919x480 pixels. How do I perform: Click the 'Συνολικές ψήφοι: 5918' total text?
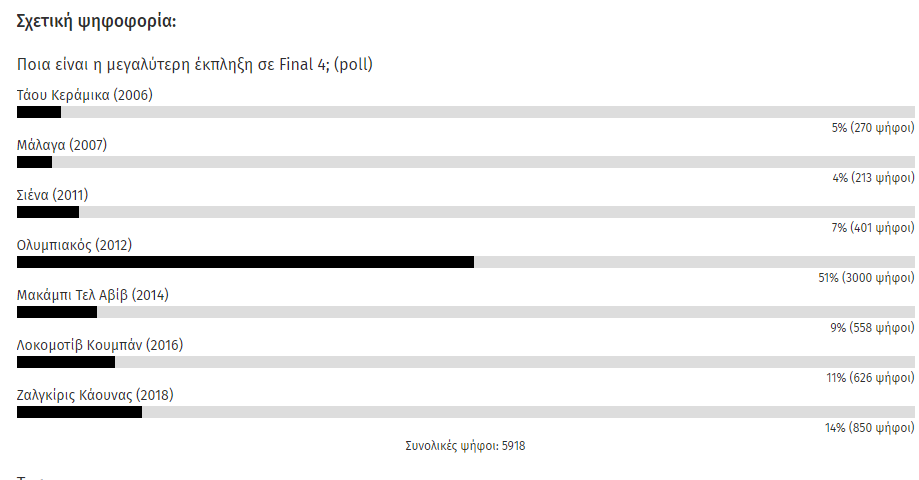click(465, 446)
